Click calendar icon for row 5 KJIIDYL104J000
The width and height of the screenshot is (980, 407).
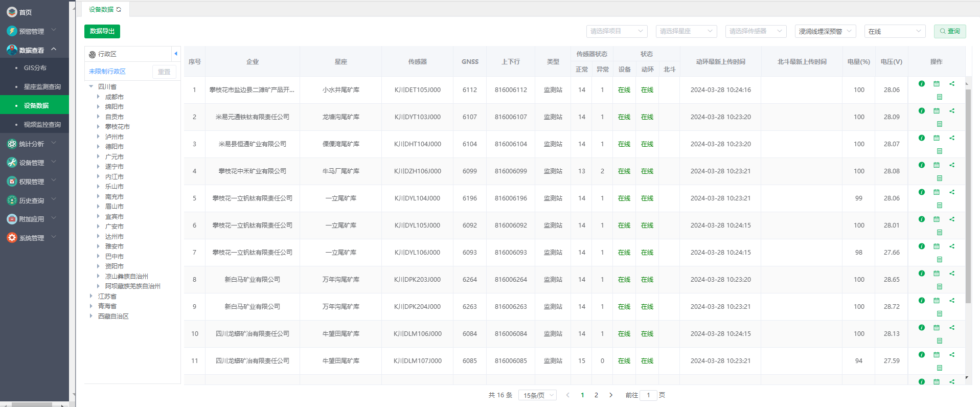936,192
